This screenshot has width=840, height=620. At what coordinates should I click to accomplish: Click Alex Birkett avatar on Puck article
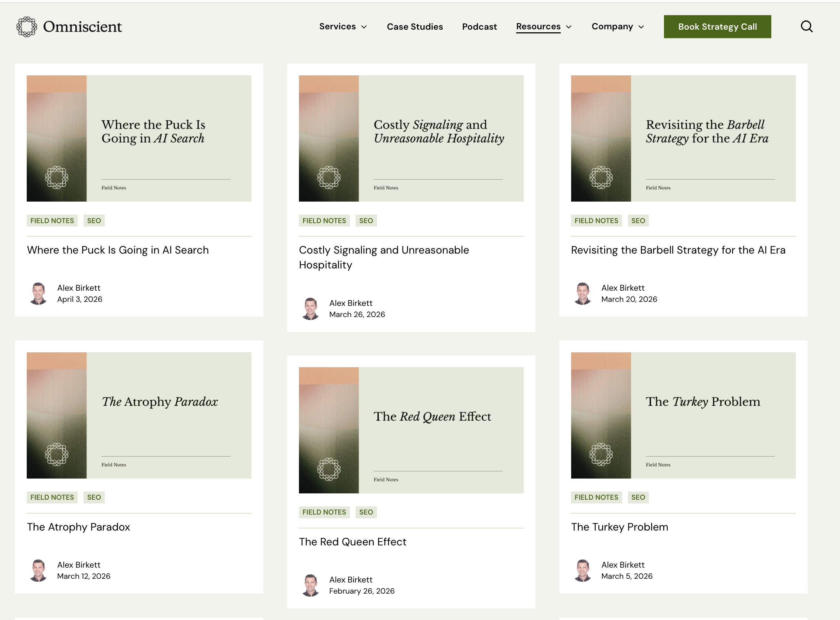[x=38, y=294]
